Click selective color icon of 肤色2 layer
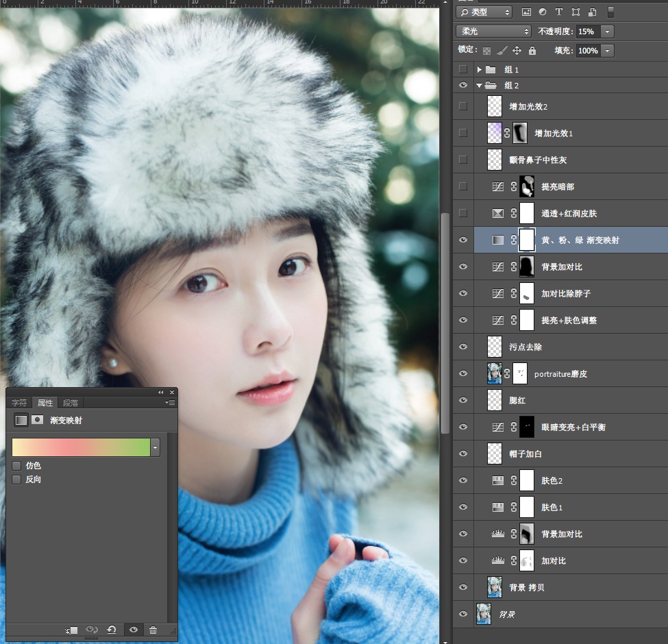 click(x=498, y=480)
